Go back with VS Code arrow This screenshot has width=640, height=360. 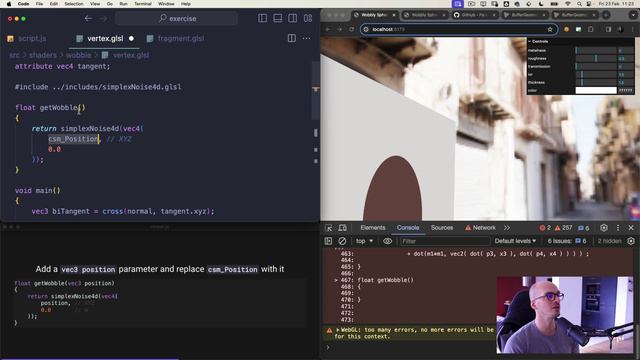88,18
